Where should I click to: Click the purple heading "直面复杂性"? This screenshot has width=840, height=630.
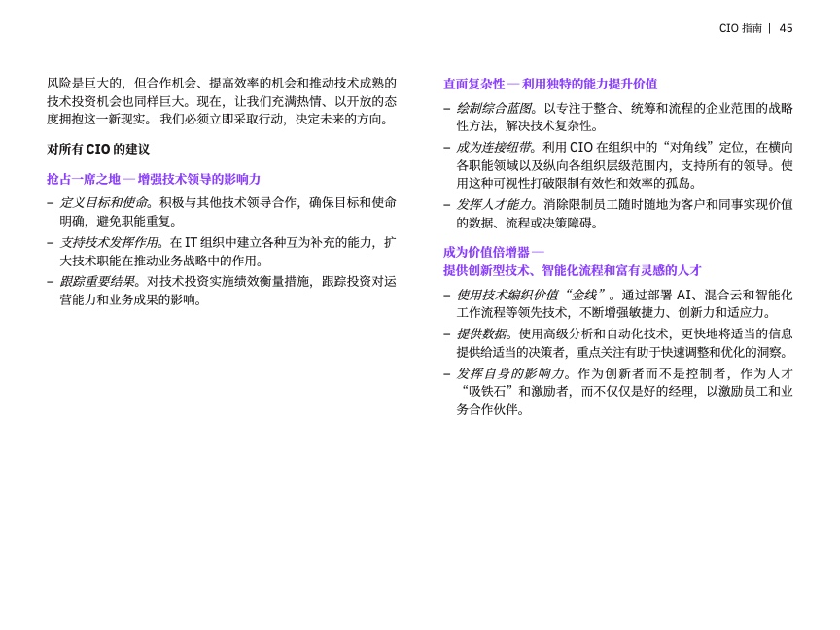pos(550,84)
